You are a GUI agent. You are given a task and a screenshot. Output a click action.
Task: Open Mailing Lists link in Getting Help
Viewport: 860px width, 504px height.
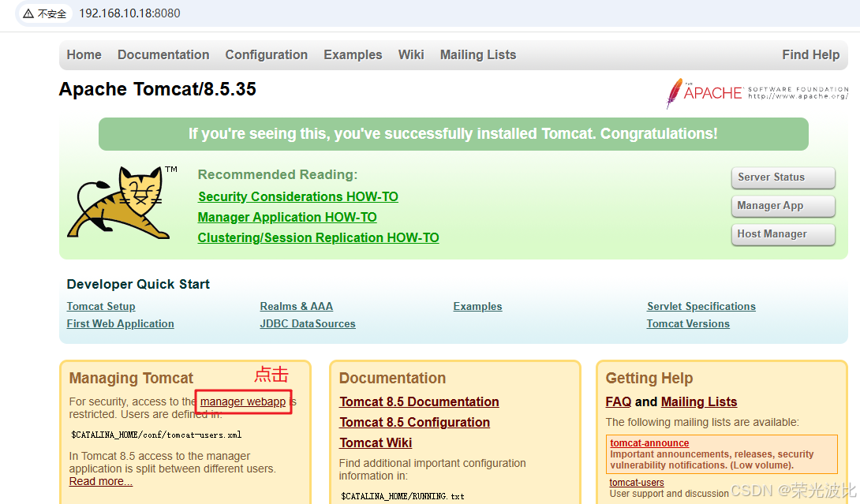tap(699, 402)
